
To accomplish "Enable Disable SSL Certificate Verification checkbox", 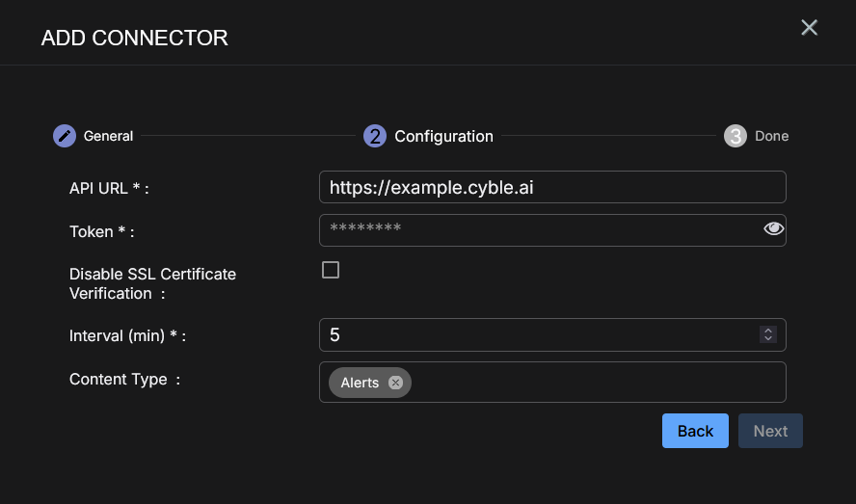I will point(331,270).
